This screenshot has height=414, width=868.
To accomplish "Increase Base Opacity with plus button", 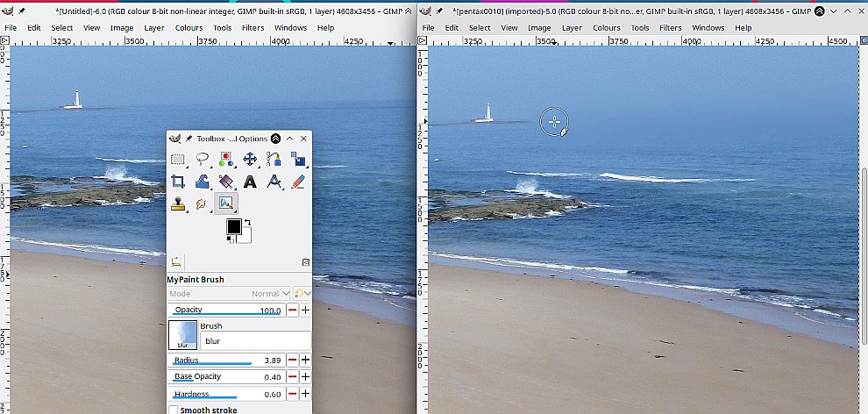I will [x=305, y=377].
